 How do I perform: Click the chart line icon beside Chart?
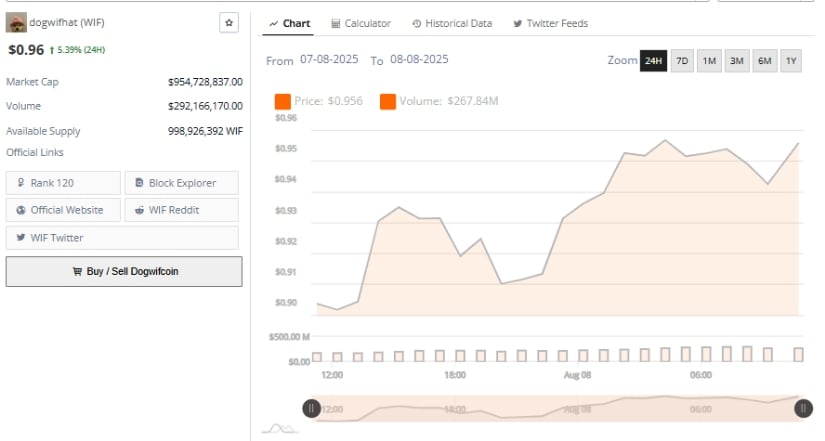click(274, 24)
